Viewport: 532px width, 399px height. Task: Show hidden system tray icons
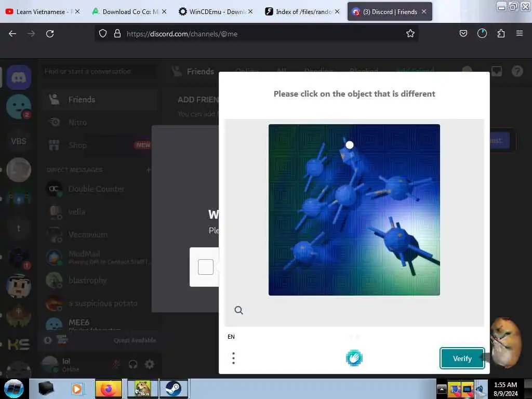tap(442, 389)
